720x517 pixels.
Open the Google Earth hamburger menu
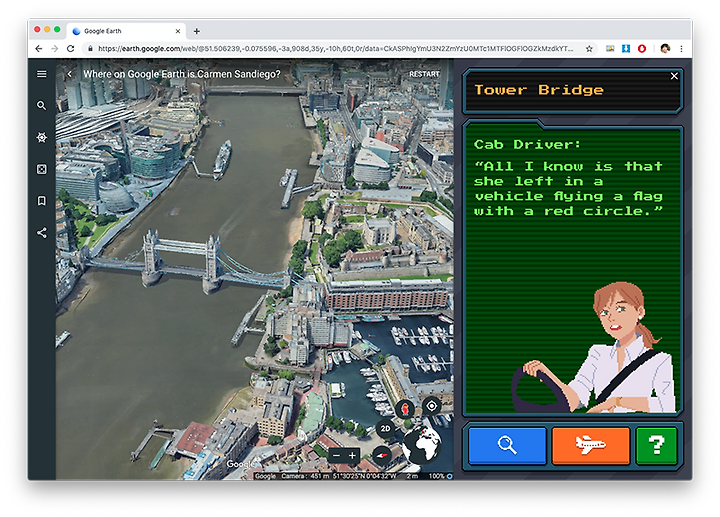[41, 74]
